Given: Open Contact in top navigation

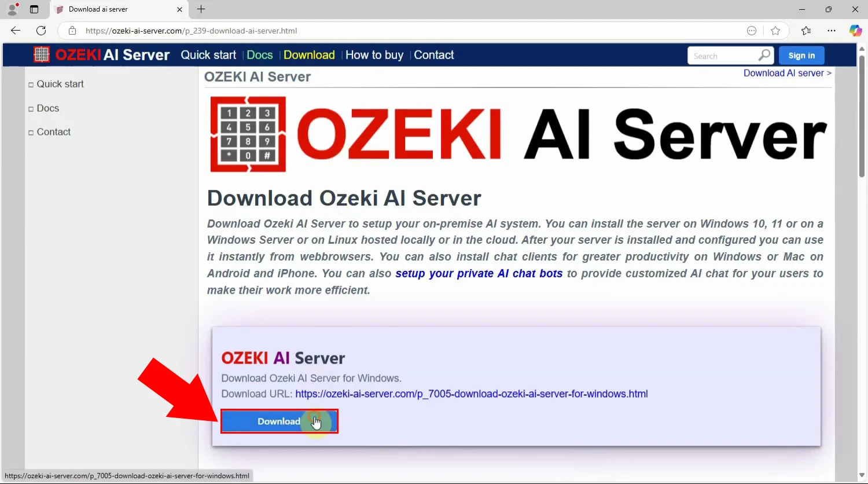Looking at the screenshot, I should [x=434, y=55].
